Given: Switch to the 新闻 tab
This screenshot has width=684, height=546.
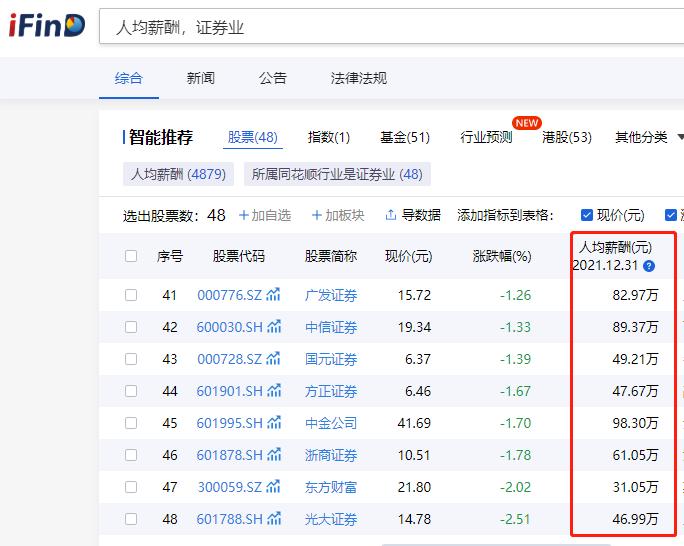Looking at the screenshot, I should click(201, 78).
